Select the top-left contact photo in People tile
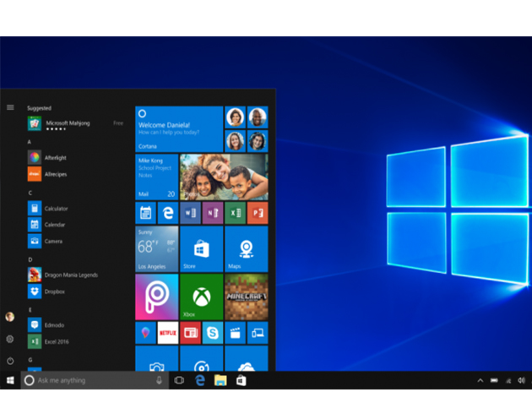This screenshot has height=414, width=532. point(235,117)
